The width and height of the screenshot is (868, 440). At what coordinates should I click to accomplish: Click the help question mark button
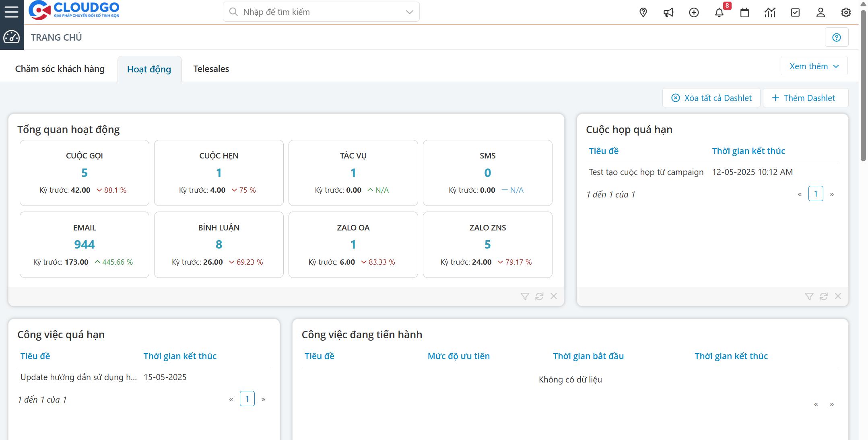click(x=837, y=37)
